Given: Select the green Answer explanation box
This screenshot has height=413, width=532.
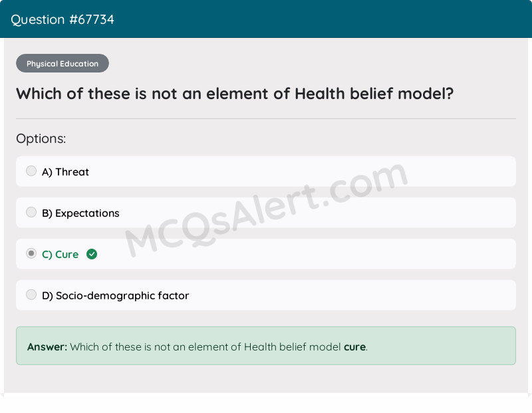Looking at the screenshot, I should pyautogui.click(x=266, y=346).
